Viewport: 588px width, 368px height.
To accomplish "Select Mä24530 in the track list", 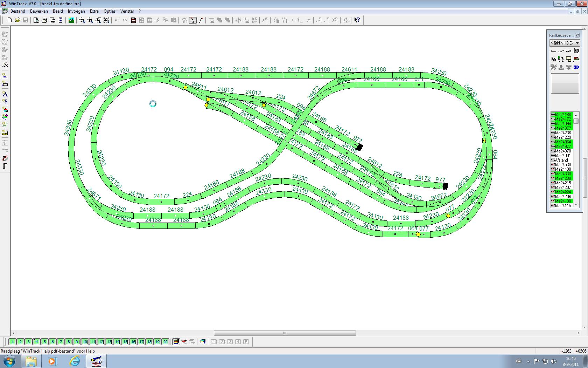I will tap(562, 165).
